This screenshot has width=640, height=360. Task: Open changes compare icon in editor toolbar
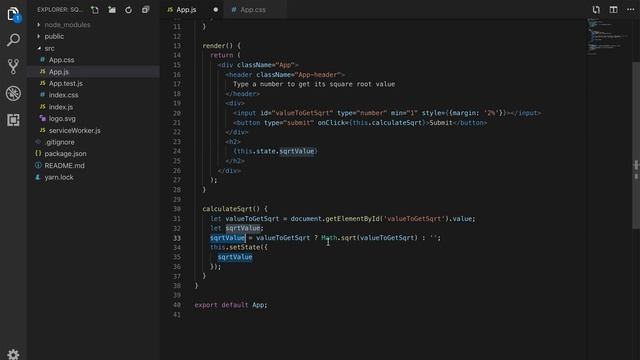(596, 9)
